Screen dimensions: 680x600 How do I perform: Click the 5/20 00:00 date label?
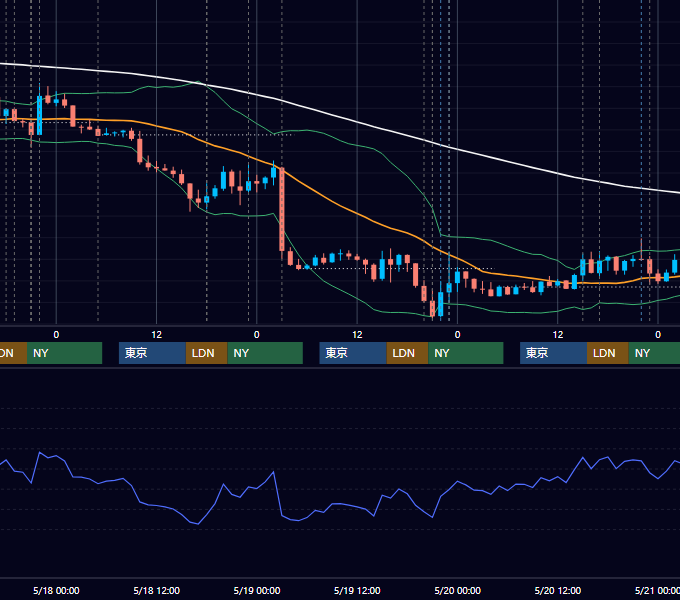[x=458, y=590]
